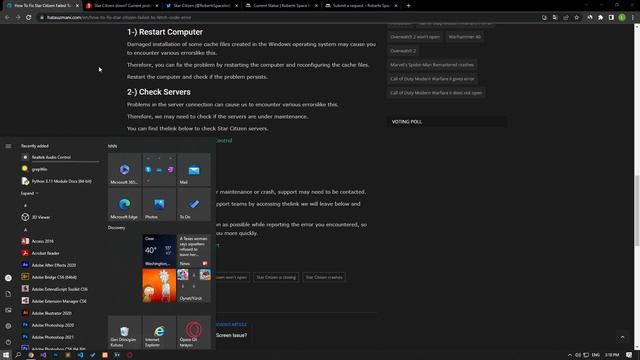Image resolution: width=640 pixels, height=360 pixels.
Task: Reload the current page
Action: point(29,18)
